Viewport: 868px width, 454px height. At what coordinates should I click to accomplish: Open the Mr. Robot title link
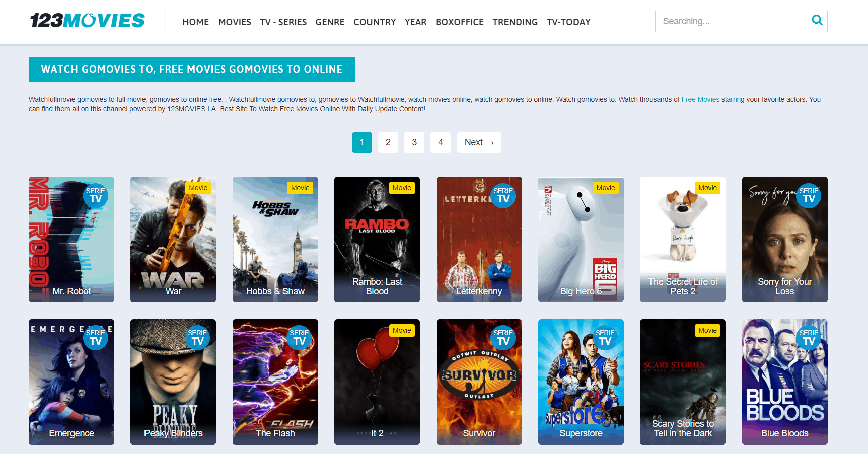click(71, 291)
